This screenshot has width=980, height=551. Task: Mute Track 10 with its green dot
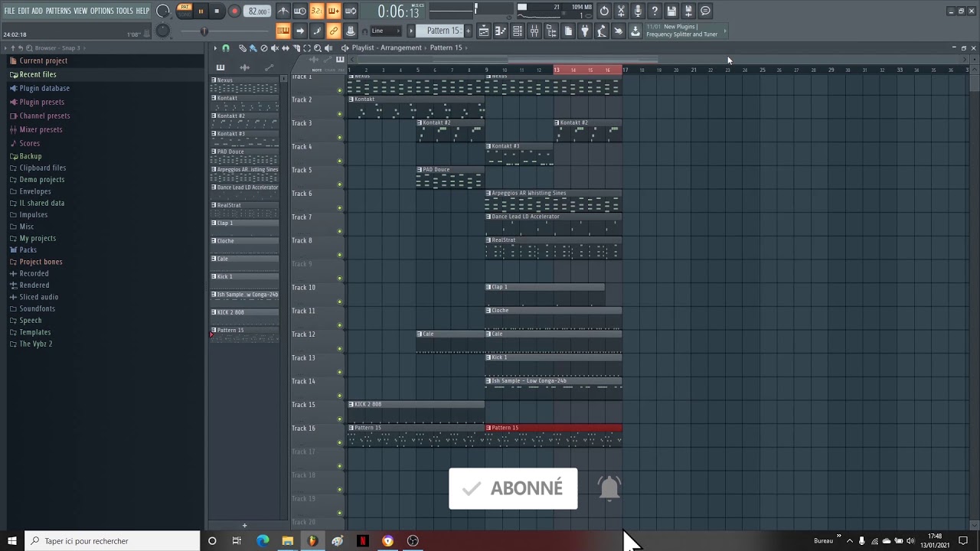(340, 302)
